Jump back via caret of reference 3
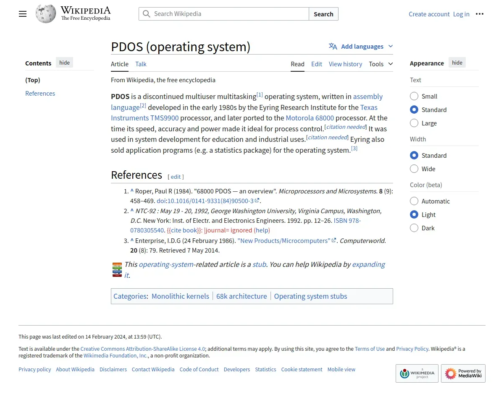The image size is (504, 420). click(x=132, y=240)
